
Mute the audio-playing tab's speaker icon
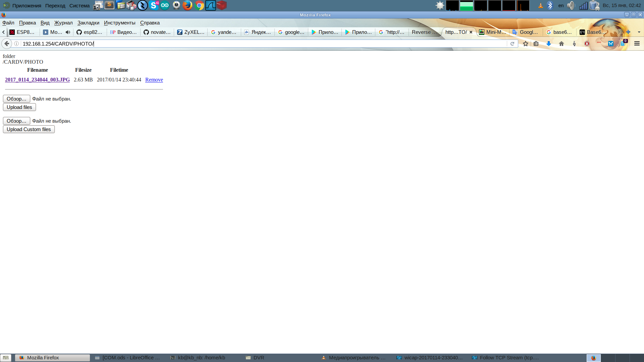pos(68,32)
